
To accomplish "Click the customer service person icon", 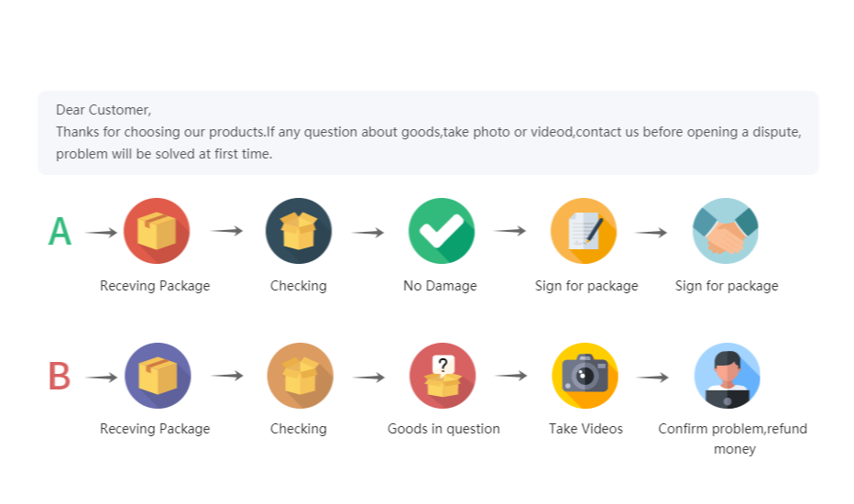I will point(728,376).
